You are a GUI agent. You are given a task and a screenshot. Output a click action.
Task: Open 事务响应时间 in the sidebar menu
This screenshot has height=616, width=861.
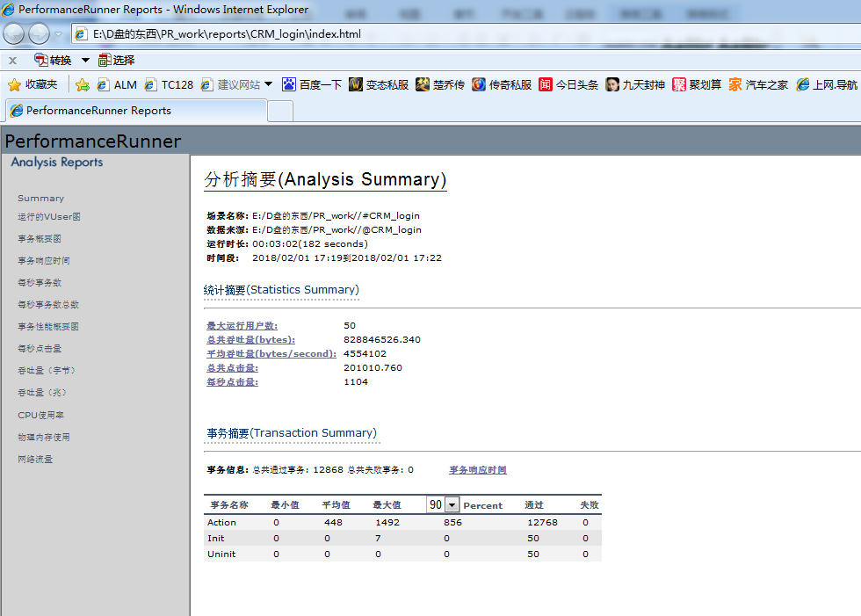[x=44, y=261]
